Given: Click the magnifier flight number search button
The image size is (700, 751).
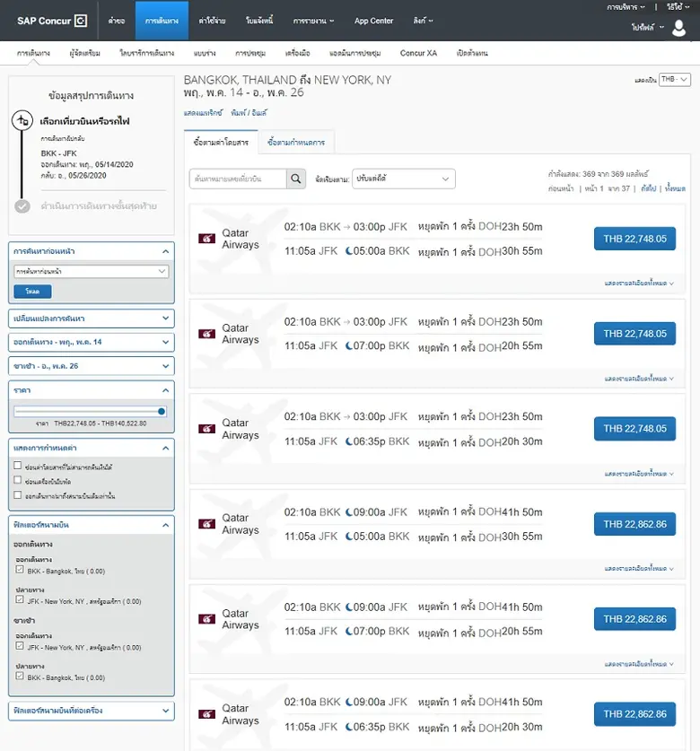Looking at the screenshot, I should click(296, 179).
